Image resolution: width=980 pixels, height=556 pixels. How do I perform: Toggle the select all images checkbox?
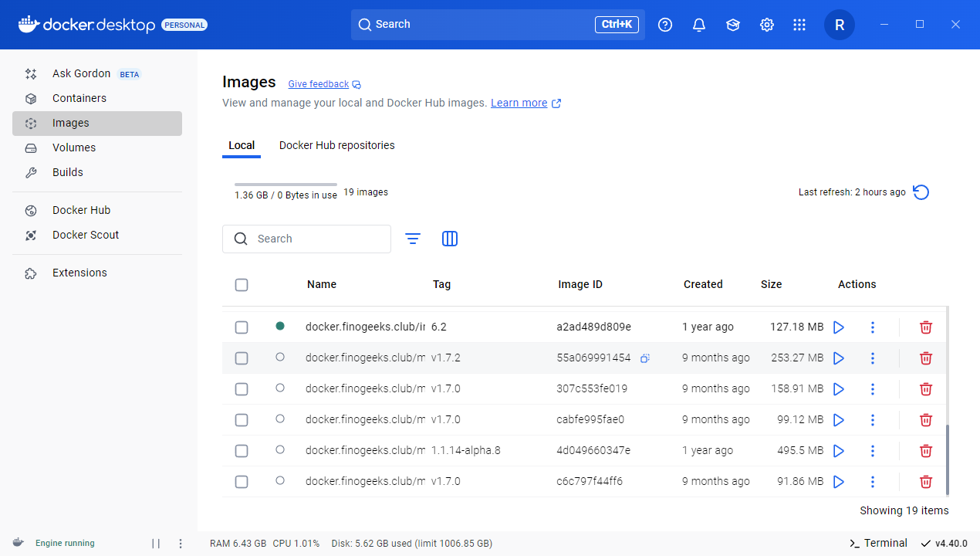click(x=242, y=285)
